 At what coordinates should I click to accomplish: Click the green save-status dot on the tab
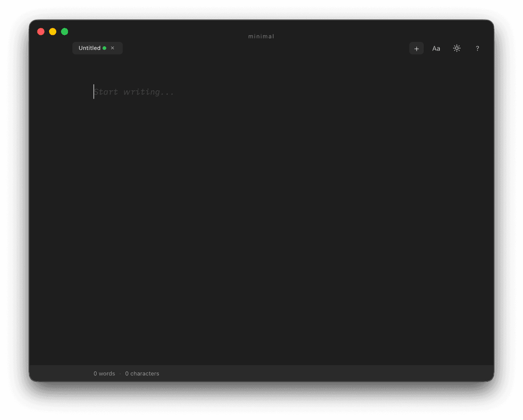(x=104, y=48)
